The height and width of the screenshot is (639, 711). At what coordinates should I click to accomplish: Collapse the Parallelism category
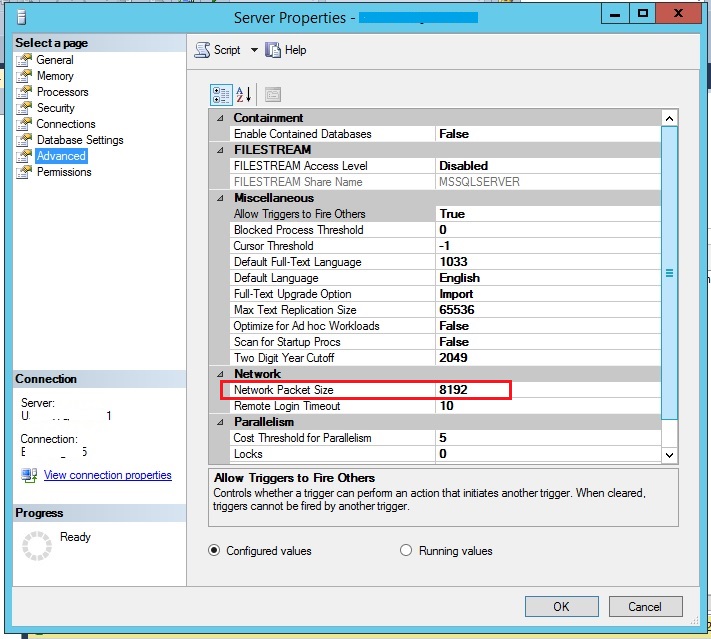coord(220,422)
